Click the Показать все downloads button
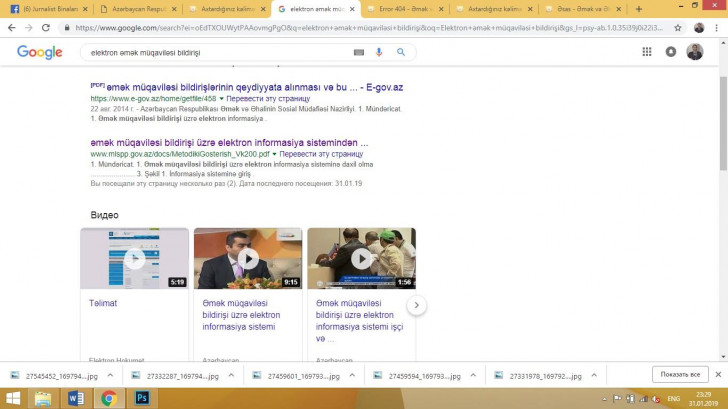Image resolution: width=728 pixels, height=409 pixels. pos(680,374)
